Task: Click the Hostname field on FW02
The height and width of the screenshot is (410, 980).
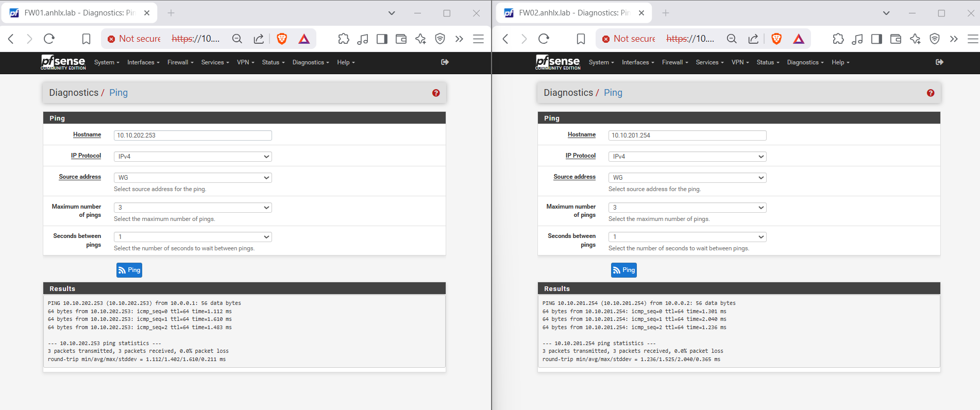Action: (687, 135)
